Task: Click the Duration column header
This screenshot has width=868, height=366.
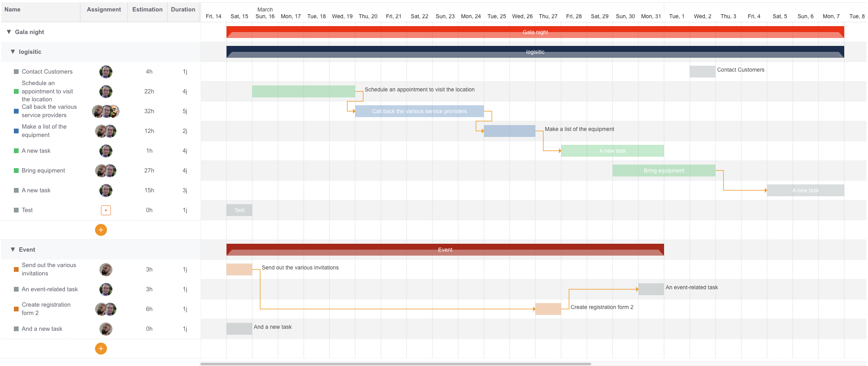Action: click(183, 9)
